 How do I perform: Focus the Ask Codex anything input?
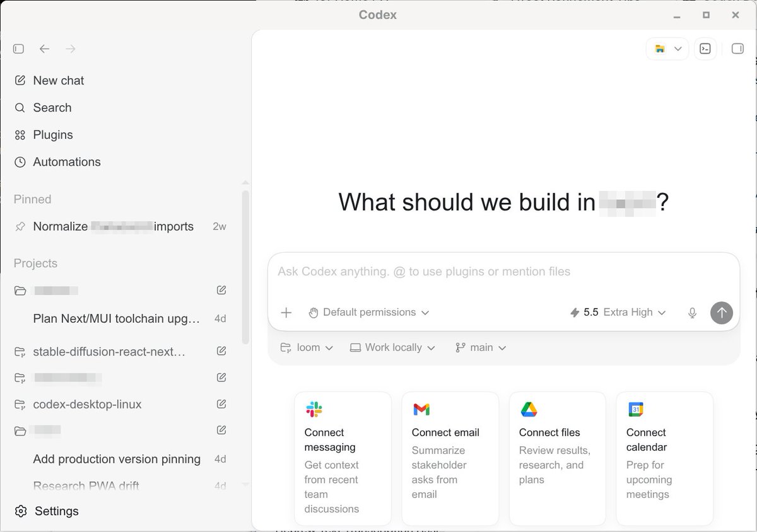coord(503,272)
